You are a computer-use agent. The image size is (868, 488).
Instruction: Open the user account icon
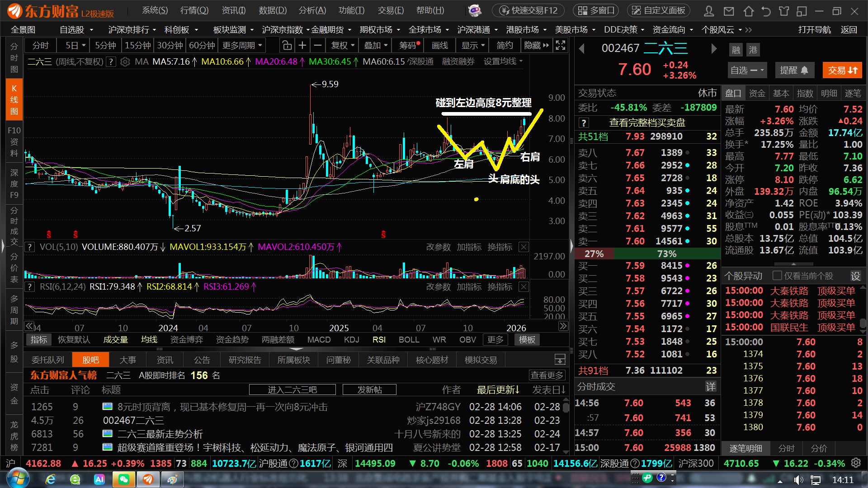pyautogui.click(x=709, y=11)
